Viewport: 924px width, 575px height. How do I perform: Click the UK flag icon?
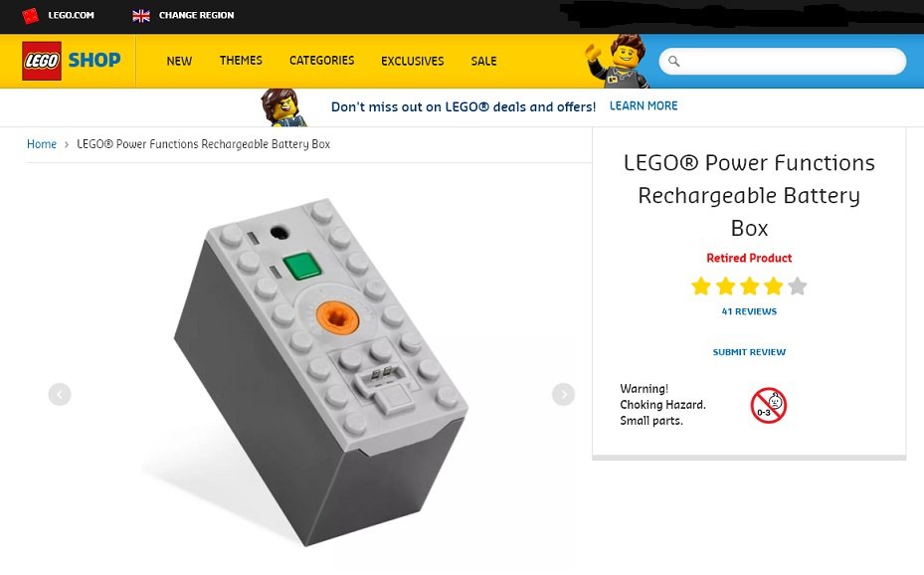pyautogui.click(x=141, y=16)
